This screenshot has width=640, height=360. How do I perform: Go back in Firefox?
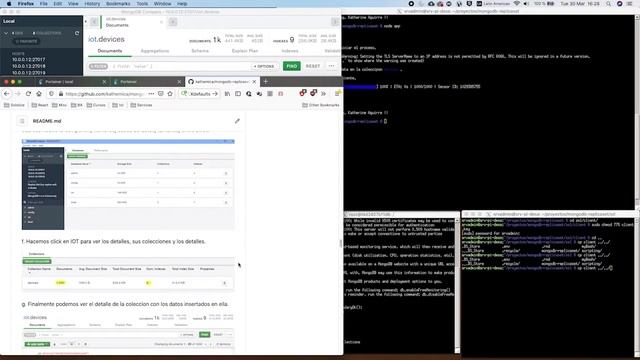[x=7, y=94]
